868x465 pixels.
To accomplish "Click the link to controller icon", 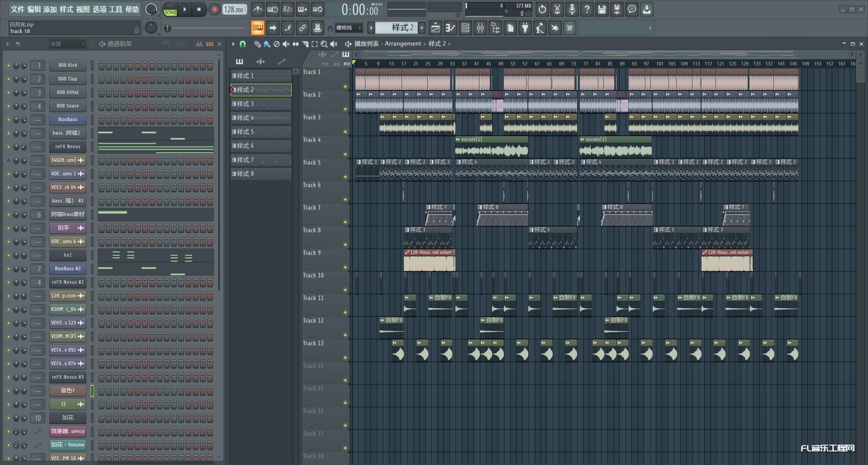I will (x=303, y=28).
